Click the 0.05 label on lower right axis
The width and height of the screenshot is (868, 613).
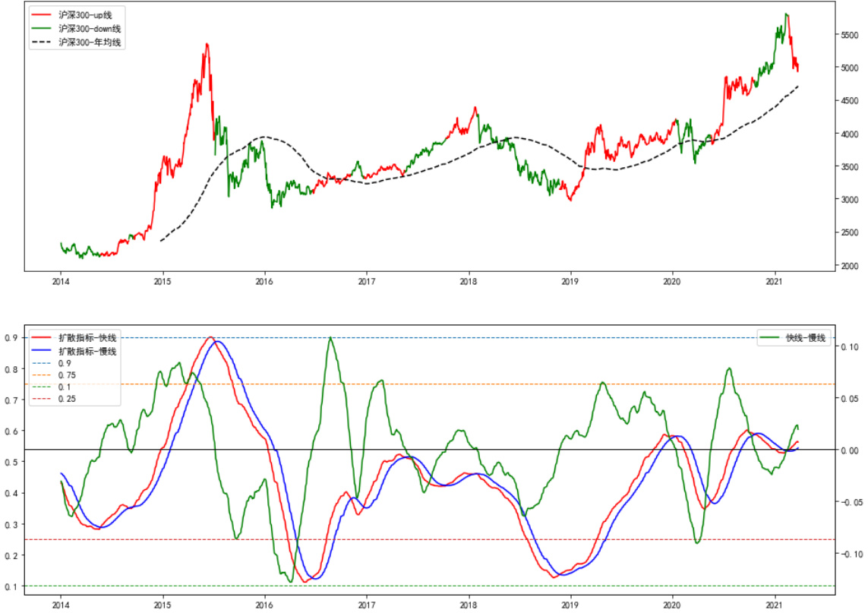[x=850, y=399]
